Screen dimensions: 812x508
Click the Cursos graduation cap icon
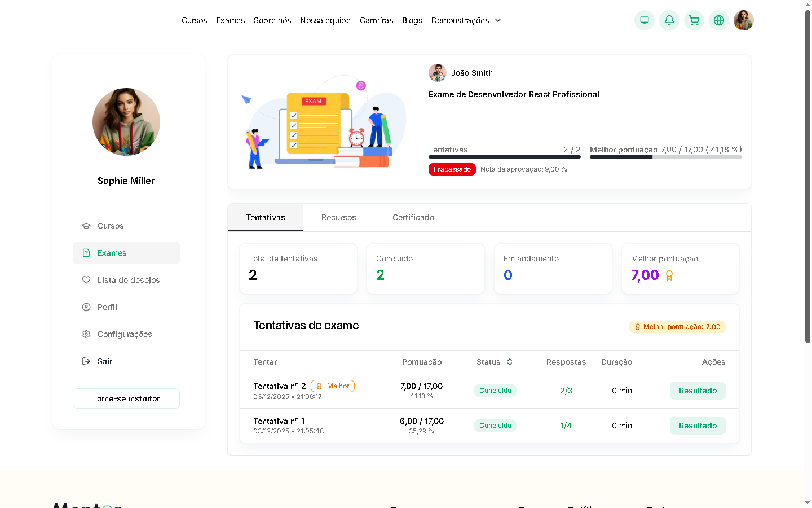point(86,226)
